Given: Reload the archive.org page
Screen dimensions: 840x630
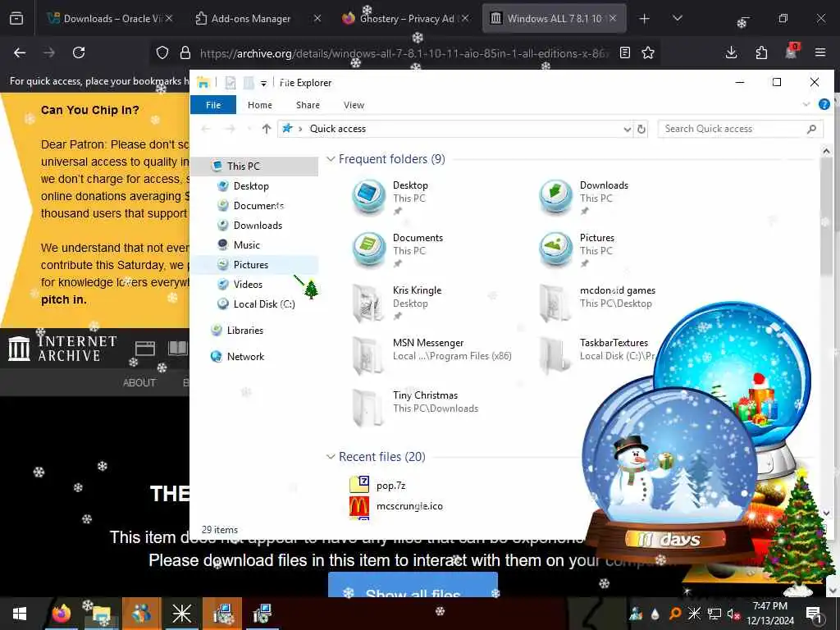Looking at the screenshot, I should (79, 52).
